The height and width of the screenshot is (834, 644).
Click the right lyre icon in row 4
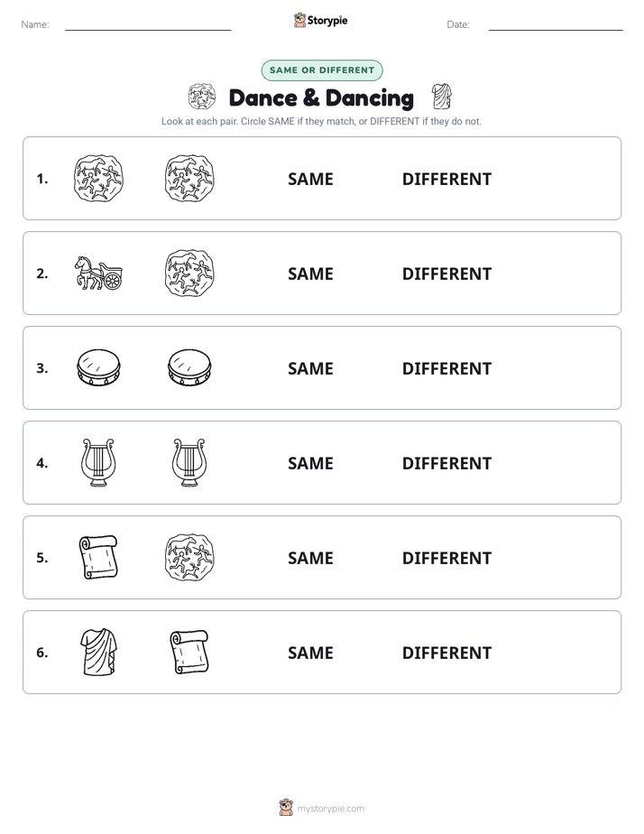click(189, 463)
